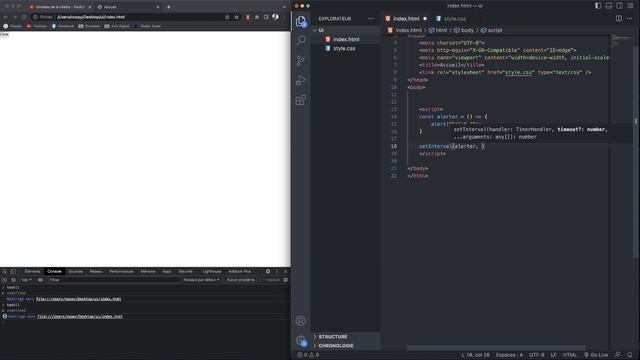Open the Google bookmark

(13, 26)
